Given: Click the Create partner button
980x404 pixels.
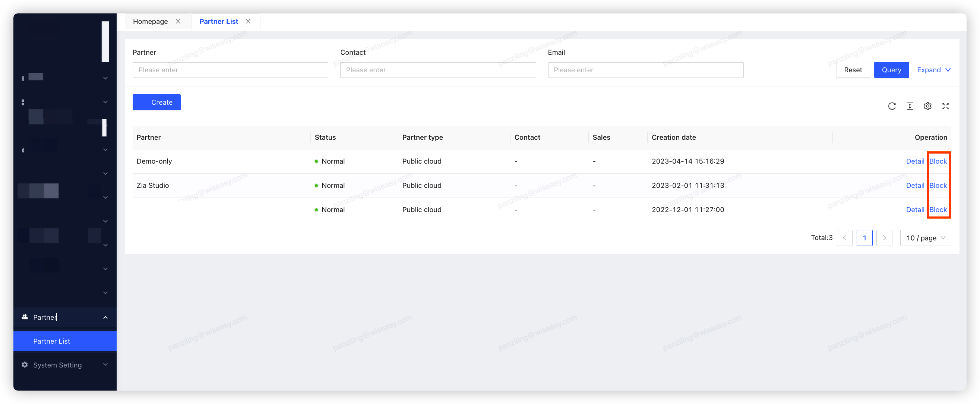Looking at the screenshot, I should click(x=157, y=102).
